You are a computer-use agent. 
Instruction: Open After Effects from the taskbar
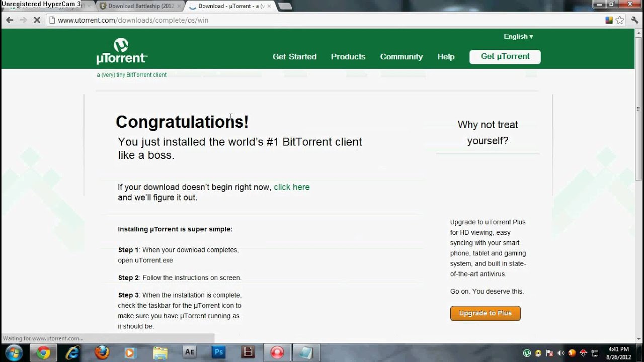click(x=189, y=352)
